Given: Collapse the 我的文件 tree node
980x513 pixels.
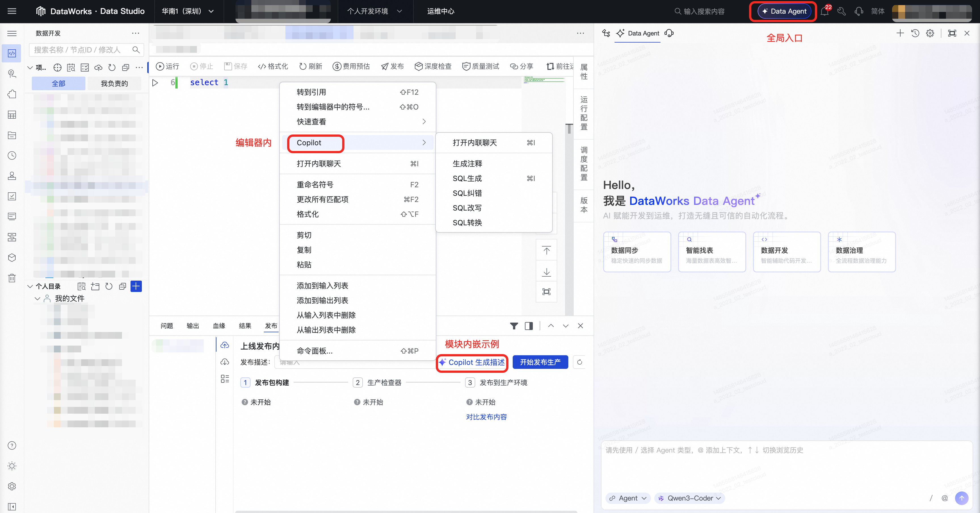Looking at the screenshot, I should pyautogui.click(x=37, y=298).
